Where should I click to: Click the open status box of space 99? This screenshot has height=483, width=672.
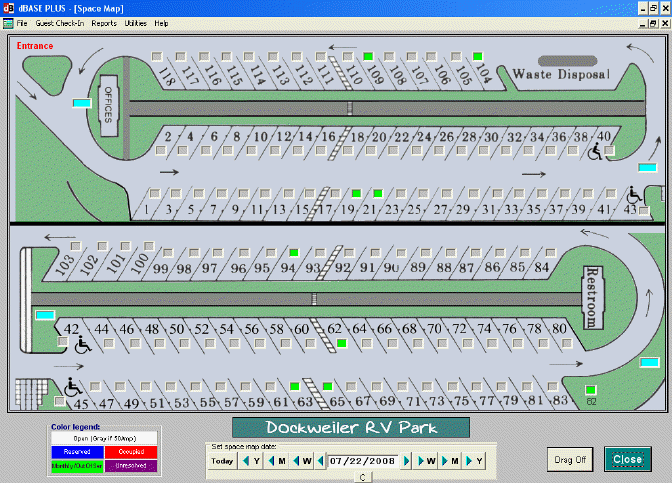coord(168,252)
